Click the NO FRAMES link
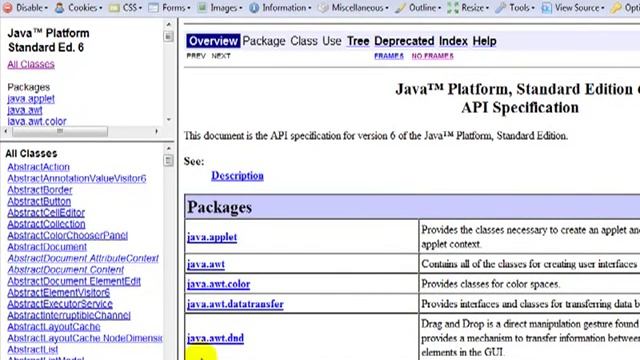 432,56
